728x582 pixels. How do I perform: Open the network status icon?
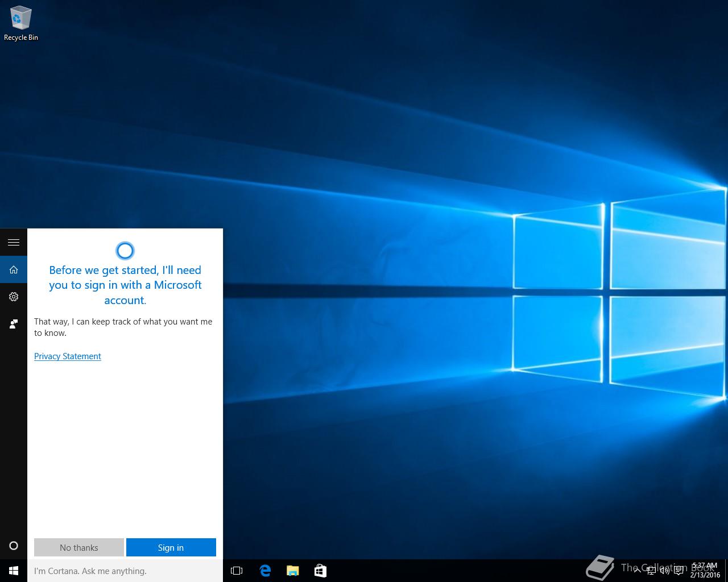[651, 571]
